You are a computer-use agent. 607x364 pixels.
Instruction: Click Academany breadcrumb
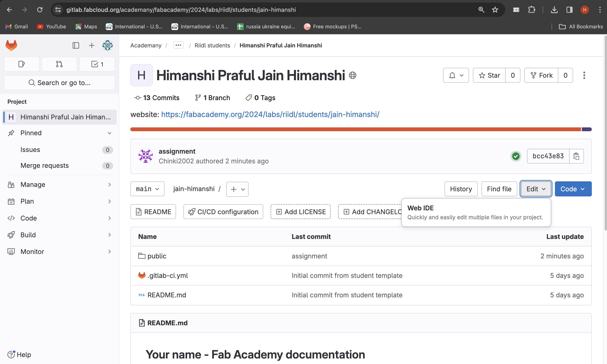click(146, 45)
